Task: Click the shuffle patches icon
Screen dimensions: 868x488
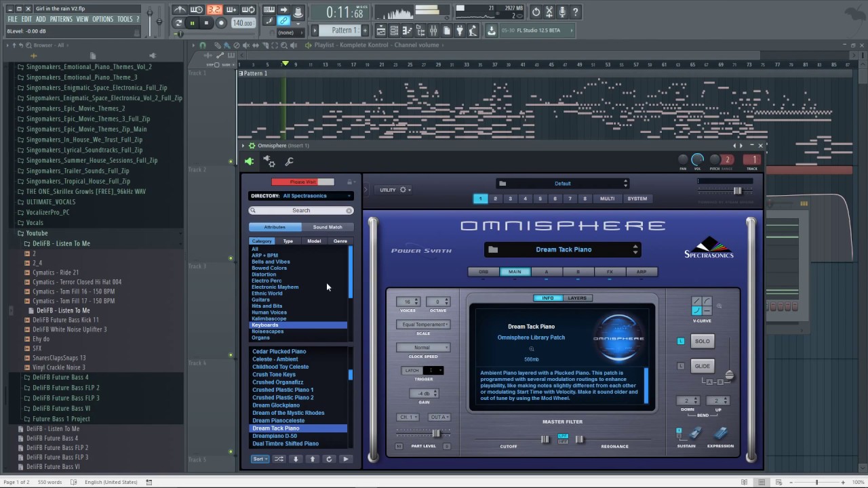Action: 279,459
